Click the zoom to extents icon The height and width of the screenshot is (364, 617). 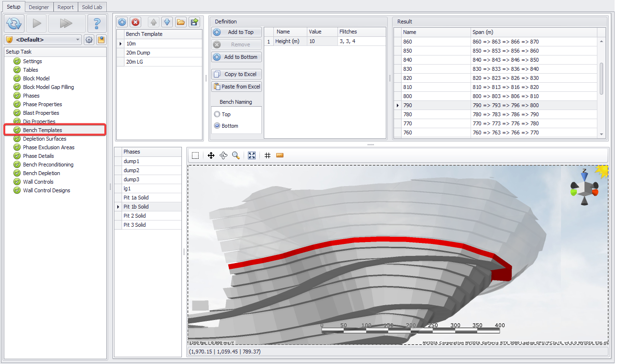[x=252, y=155]
